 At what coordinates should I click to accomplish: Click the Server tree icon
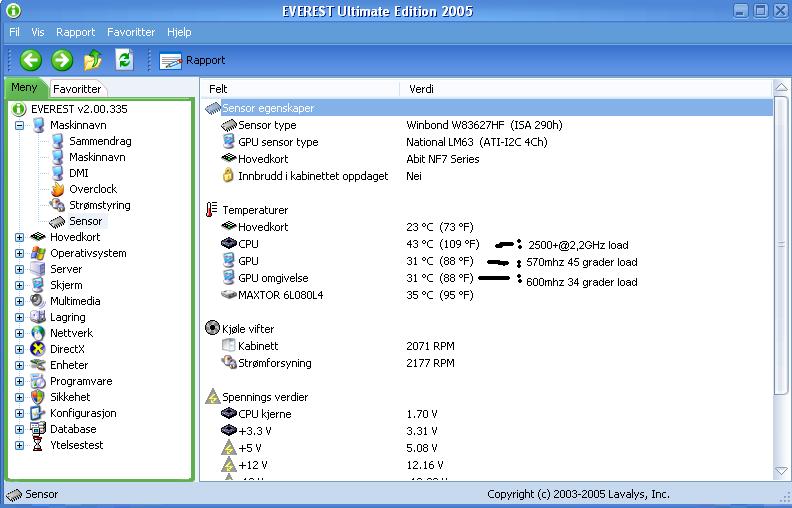[37, 269]
